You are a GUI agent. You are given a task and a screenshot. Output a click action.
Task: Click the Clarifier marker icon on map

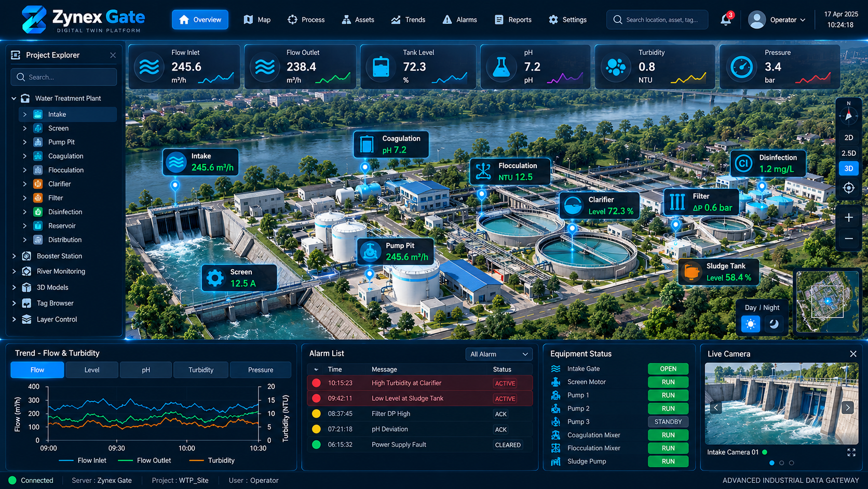pyautogui.click(x=573, y=206)
